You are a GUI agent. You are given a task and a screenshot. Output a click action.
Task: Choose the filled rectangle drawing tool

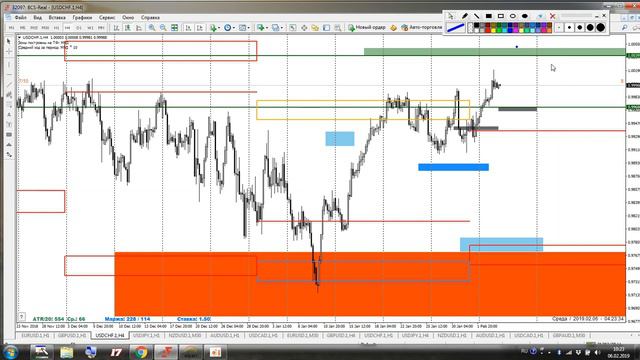coord(489,16)
